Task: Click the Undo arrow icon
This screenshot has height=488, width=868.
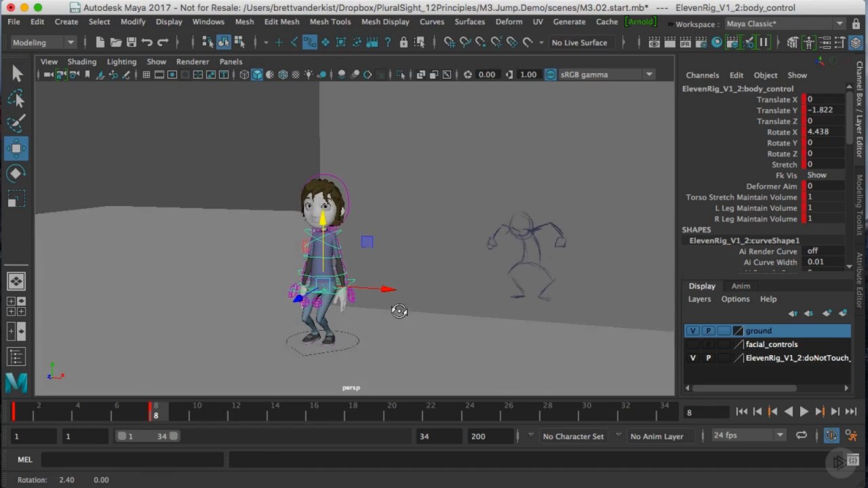Action: (x=147, y=43)
